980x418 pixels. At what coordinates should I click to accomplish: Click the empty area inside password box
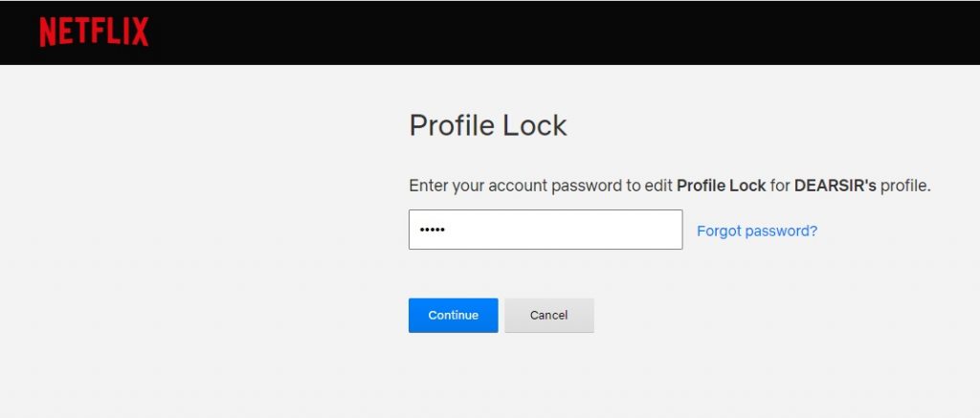tap(563, 230)
